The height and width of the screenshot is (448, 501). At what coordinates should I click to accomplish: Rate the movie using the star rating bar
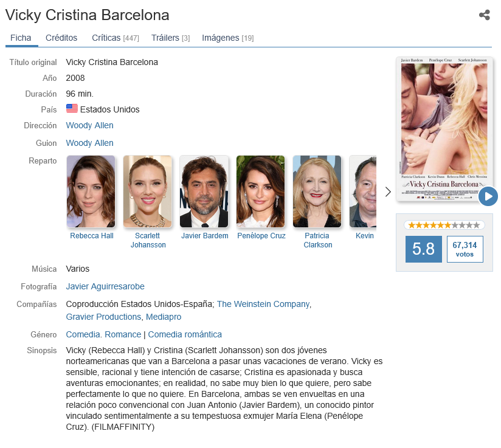(x=444, y=225)
